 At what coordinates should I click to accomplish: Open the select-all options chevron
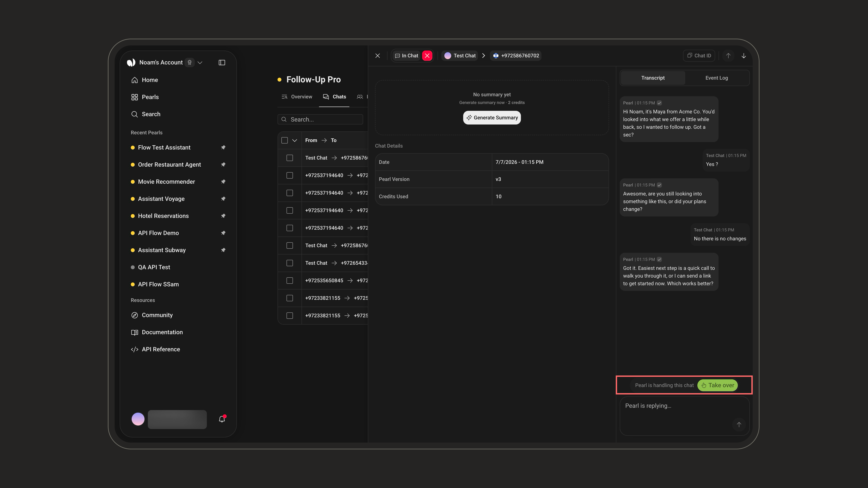click(x=294, y=140)
